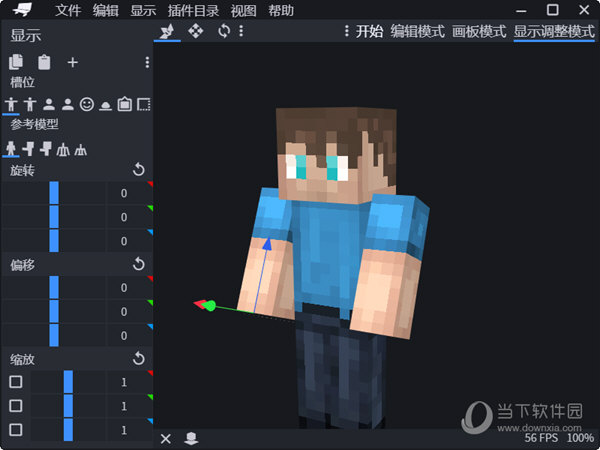This screenshot has width=600, height=450.
Task: Click the Blockbench logo icon
Action: [x=23, y=10]
